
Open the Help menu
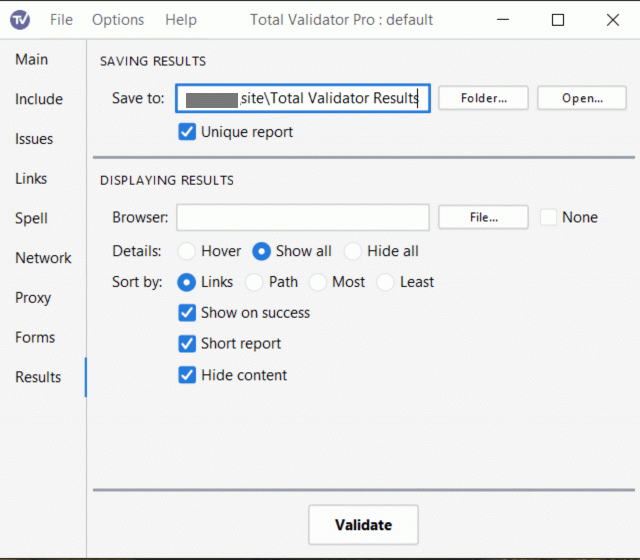pyautogui.click(x=181, y=20)
